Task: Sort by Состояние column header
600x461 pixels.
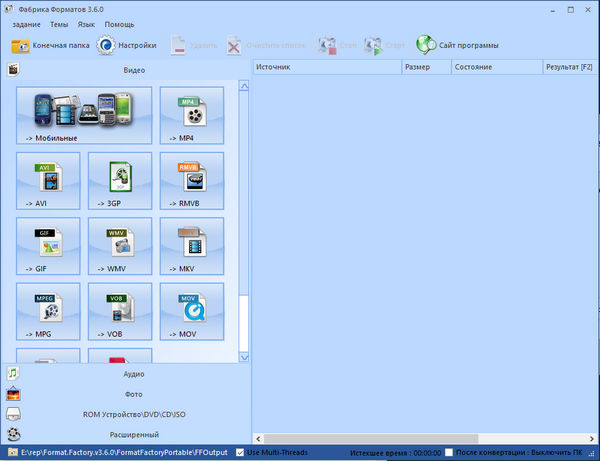Action: (x=497, y=67)
